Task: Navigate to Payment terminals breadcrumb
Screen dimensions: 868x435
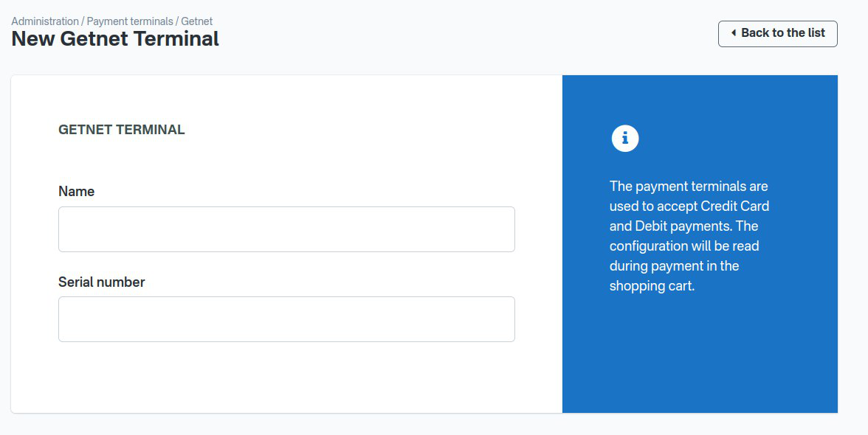Action: (130, 21)
